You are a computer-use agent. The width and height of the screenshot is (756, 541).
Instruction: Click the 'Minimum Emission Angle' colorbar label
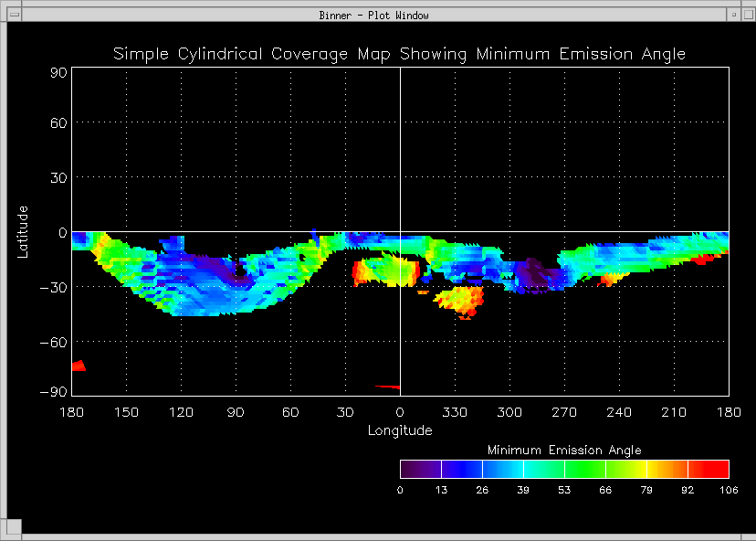pyautogui.click(x=563, y=451)
